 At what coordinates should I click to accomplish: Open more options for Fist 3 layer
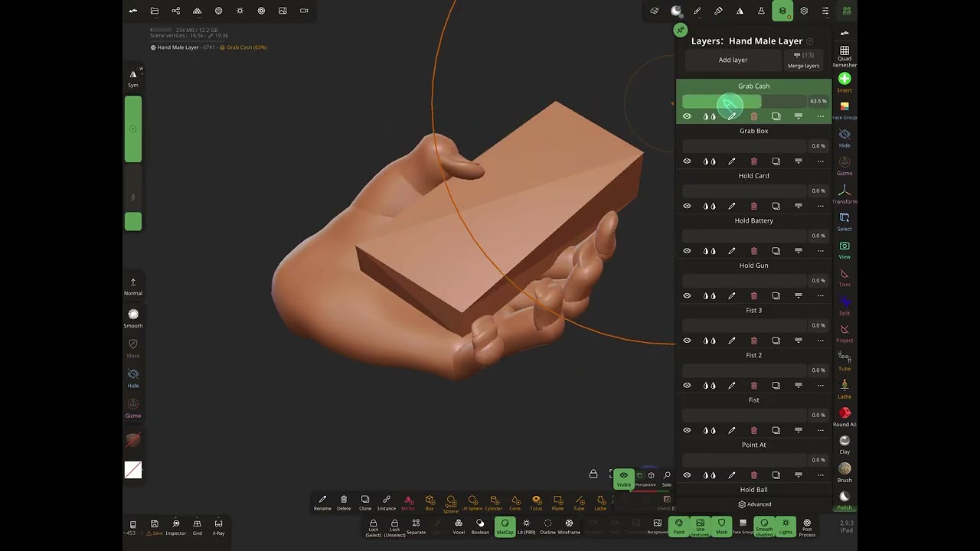(821, 341)
